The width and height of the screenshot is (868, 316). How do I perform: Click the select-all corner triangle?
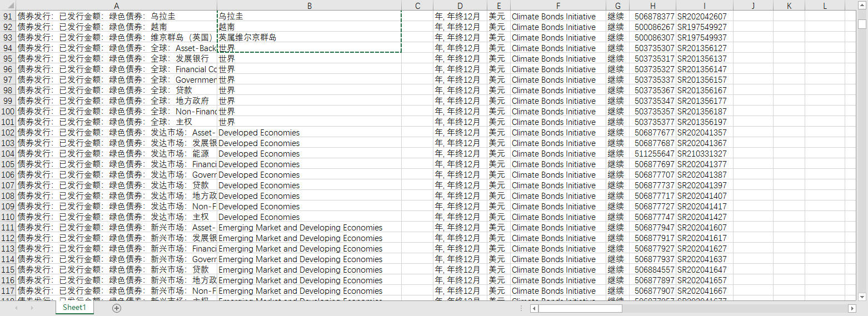[8, 6]
